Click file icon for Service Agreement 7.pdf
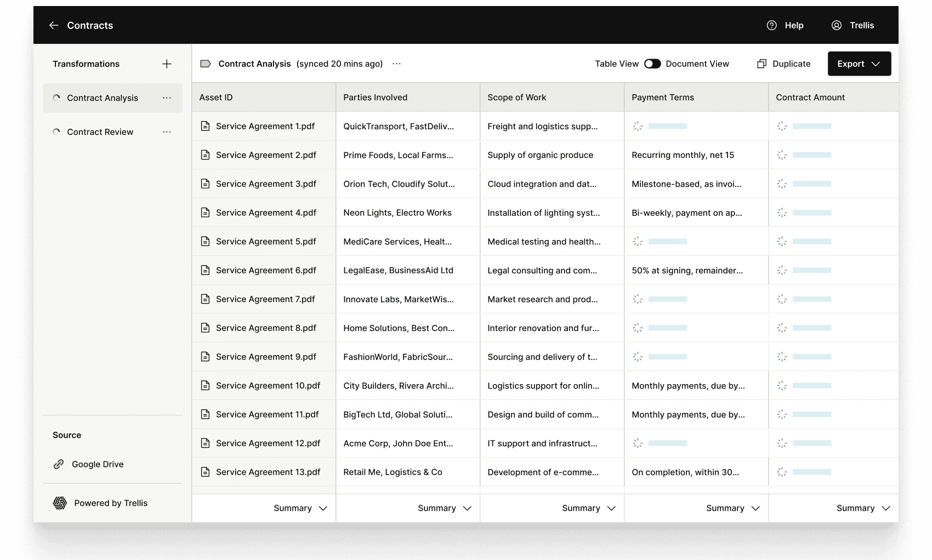Image resolution: width=932 pixels, height=560 pixels. click(x=205, y=299)
